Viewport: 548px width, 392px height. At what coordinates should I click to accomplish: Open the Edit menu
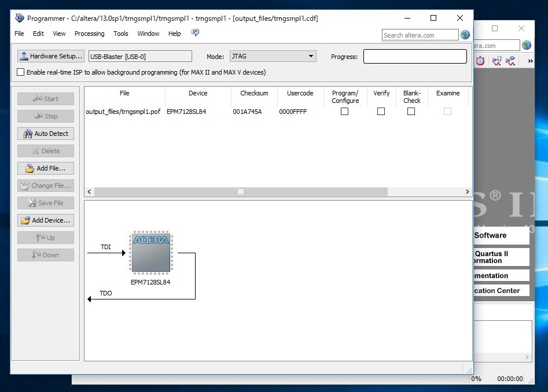[38, 34]
